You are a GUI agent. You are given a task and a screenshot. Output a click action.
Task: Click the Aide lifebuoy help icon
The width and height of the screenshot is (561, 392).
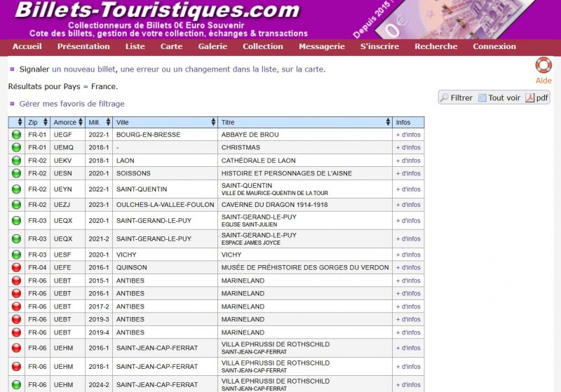(x=543, y=65)
